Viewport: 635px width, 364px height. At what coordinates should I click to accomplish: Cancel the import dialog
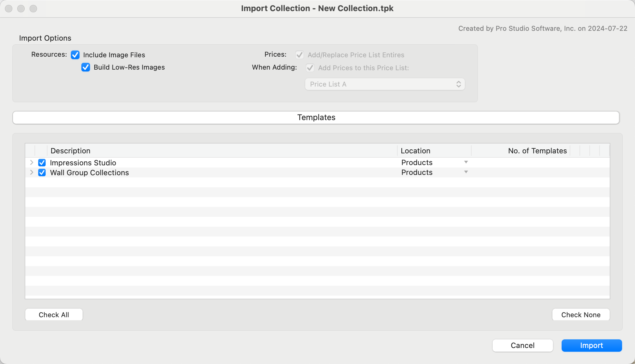522,346
